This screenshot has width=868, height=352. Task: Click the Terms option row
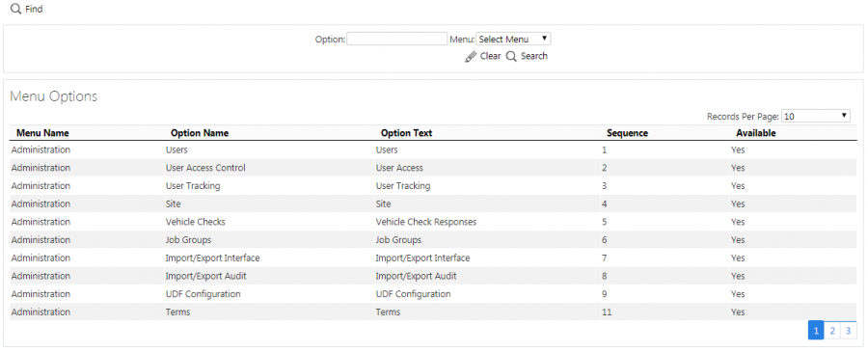click(433, 312)
